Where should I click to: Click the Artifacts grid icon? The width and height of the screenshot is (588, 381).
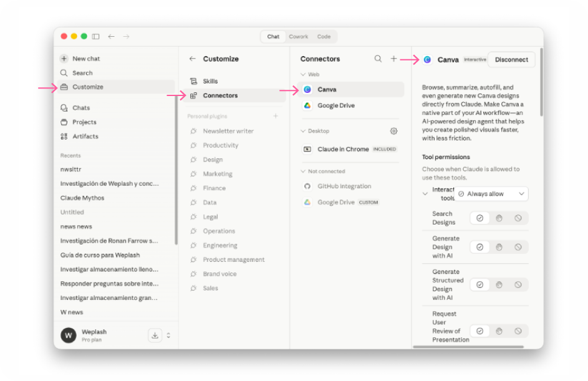click(x=64, y=137)
